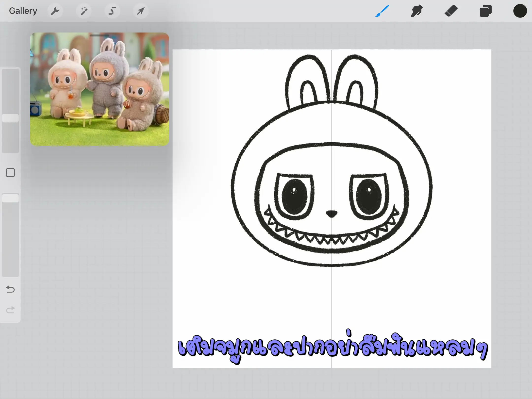532x399 pixels.
Task: Select the Paint brush tool
Action: (x=382, y=11)
